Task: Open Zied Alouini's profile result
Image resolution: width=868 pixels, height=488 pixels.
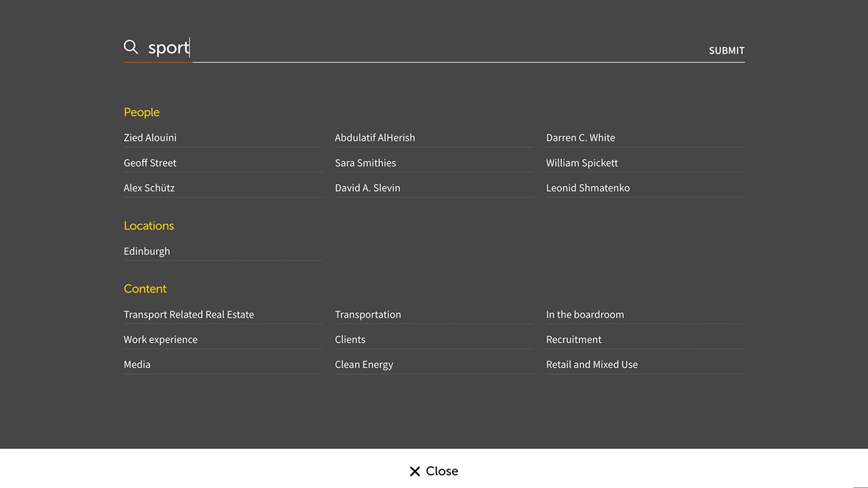Action: coord(150,137)
